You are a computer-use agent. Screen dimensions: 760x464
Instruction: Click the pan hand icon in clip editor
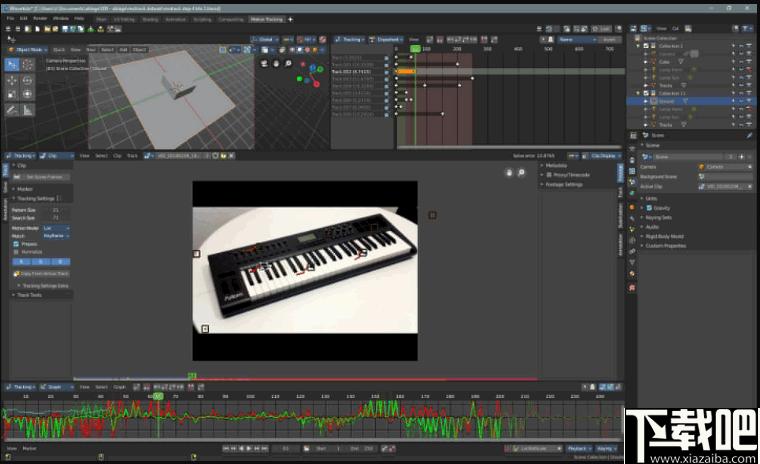(x=509, y=173)
